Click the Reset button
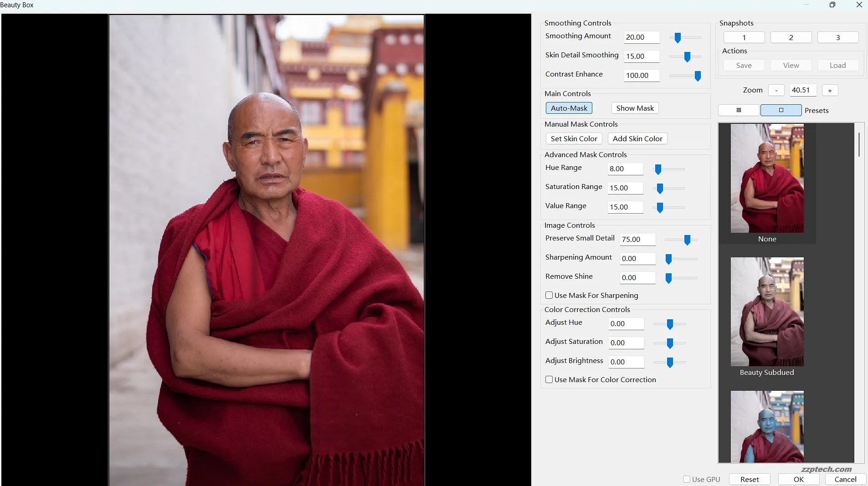 pyautogui.click(x=749, y=479)
